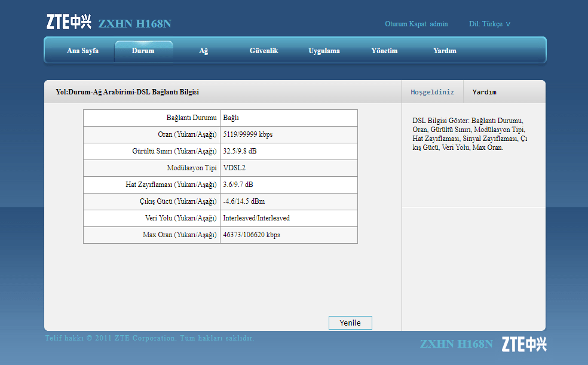
Task: Select the VDSL2 modulation value
Action: [234, 168]
